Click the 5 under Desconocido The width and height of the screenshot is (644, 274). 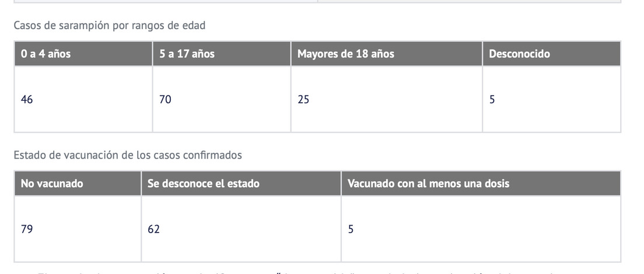click(x=492, y=99)
